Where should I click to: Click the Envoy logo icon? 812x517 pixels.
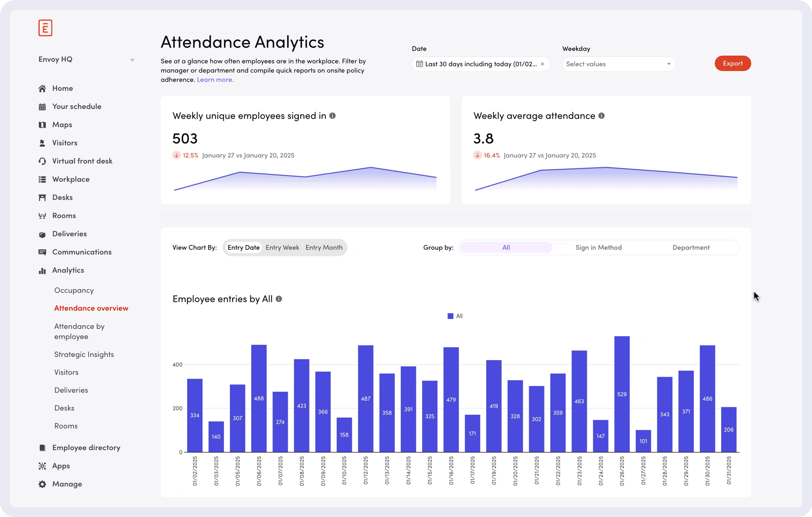[x=45, y=28]
